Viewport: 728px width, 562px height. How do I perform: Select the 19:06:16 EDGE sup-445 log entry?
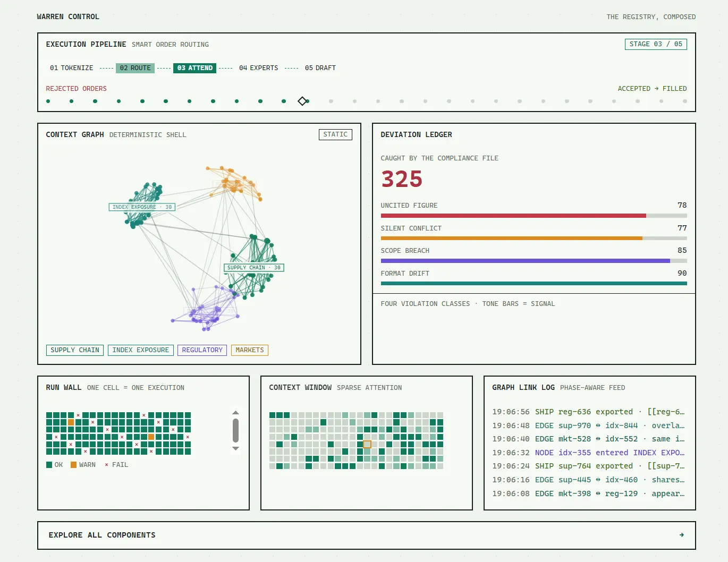pyautogui.click(x=589, y=480)
